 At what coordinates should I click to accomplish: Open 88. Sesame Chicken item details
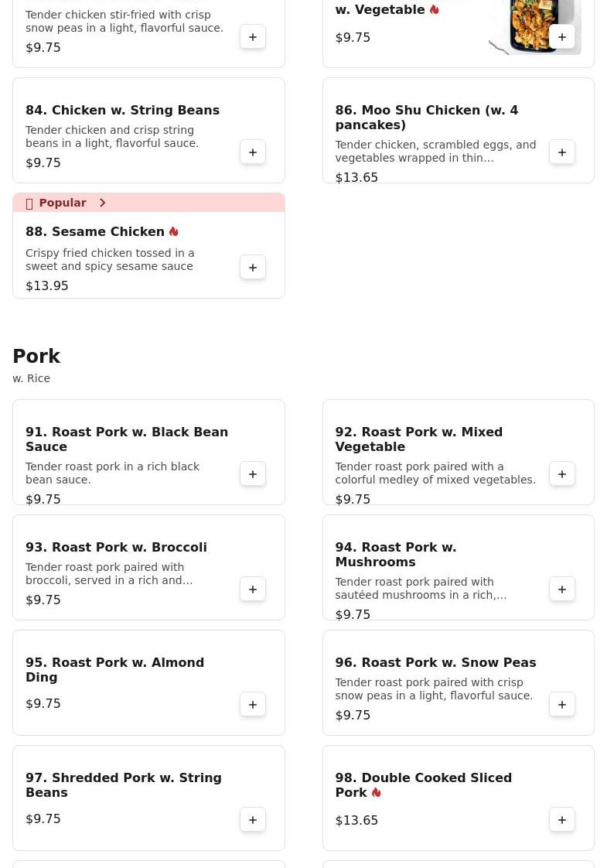click(95, 232)
